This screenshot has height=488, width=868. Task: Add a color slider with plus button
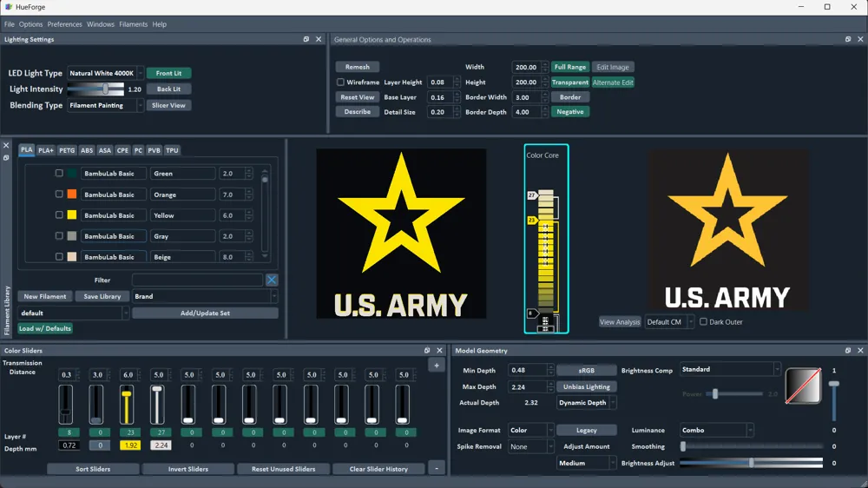click(x=437, y=365)
